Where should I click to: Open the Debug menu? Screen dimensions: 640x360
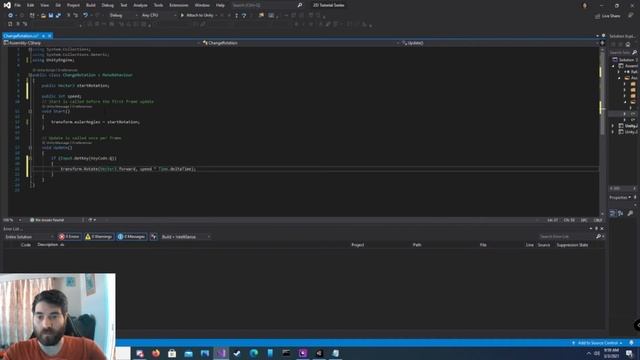click(x=108, y=5)
